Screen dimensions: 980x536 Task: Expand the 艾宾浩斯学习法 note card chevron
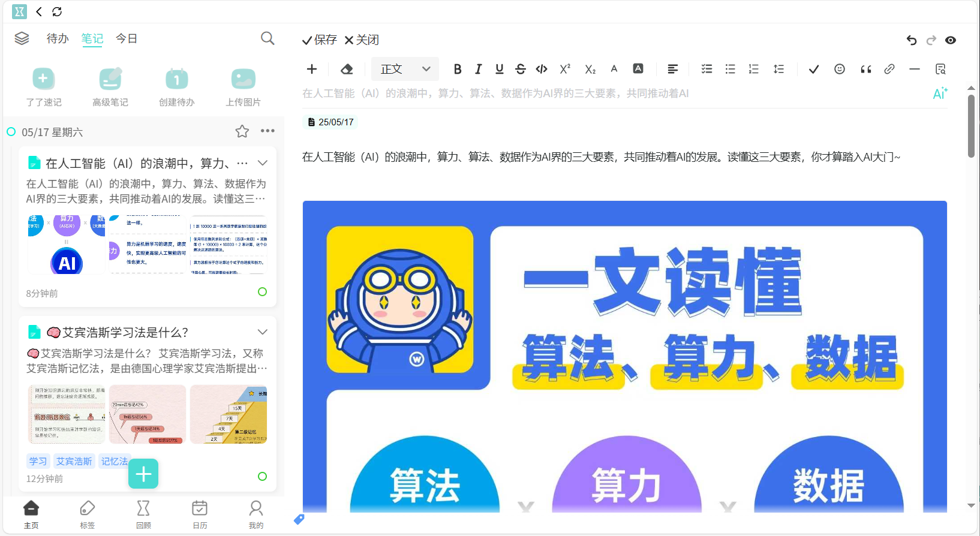pos(262,332)
